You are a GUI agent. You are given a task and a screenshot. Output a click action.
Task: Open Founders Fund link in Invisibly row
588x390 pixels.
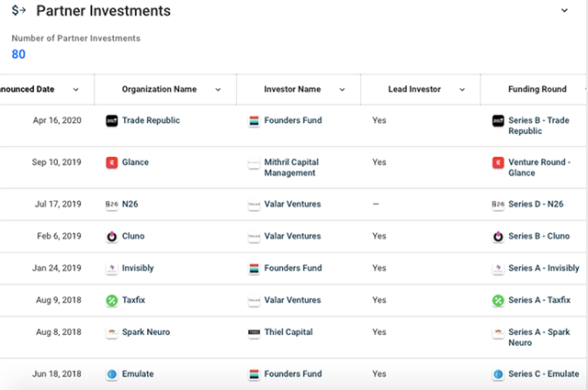(x=293, y=268)
